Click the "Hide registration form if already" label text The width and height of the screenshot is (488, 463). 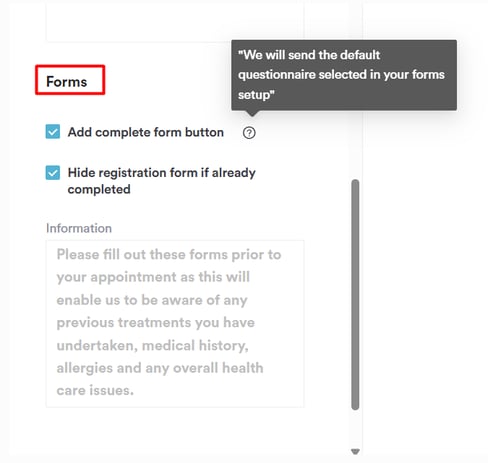(162, 173)
